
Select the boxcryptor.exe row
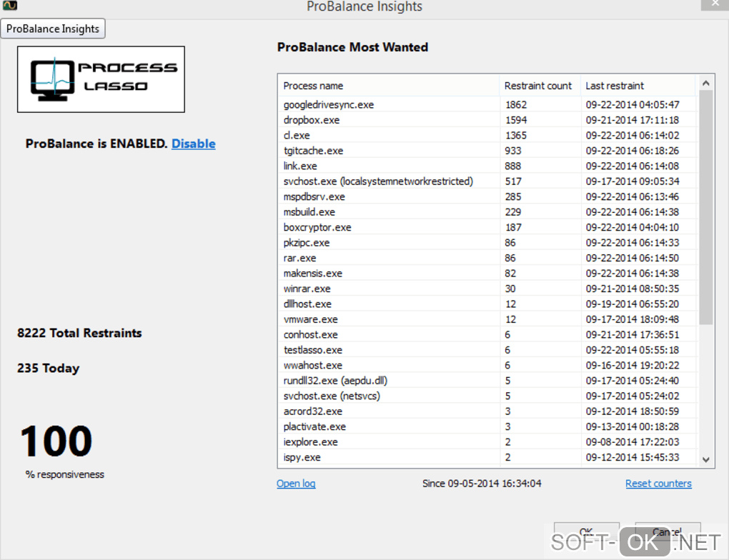point(487,227)
